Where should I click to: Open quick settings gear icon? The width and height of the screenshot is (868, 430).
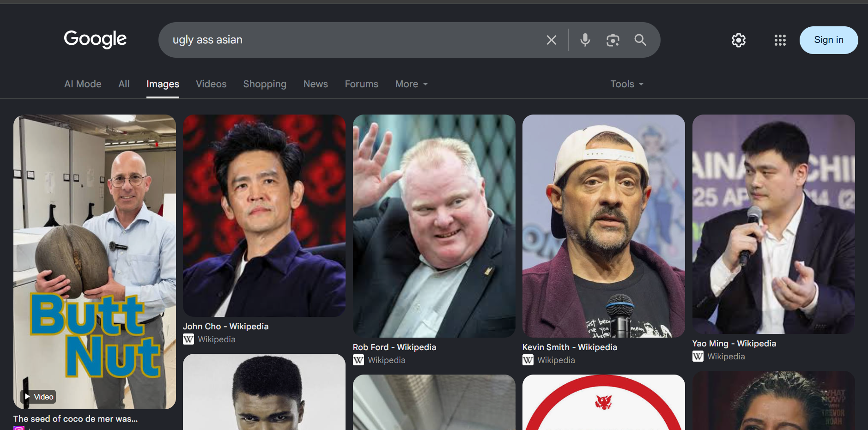[739, 40]
